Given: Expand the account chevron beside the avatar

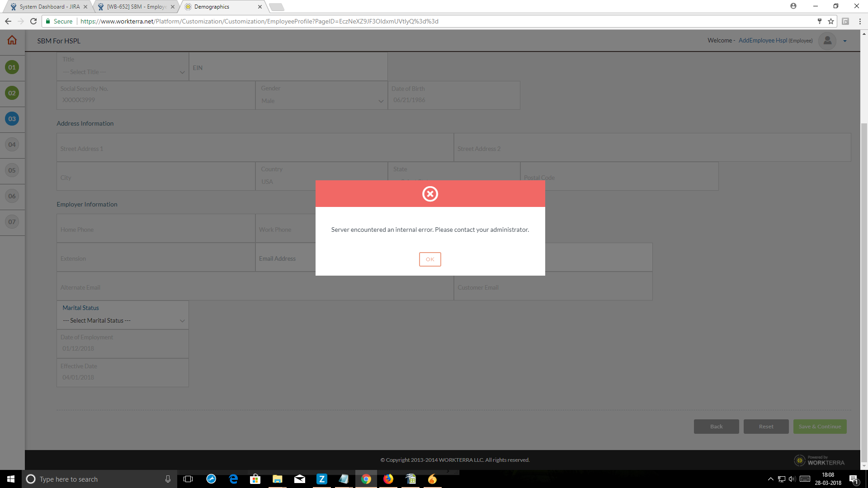Looking at the screenshot, I should coord(844,41).
